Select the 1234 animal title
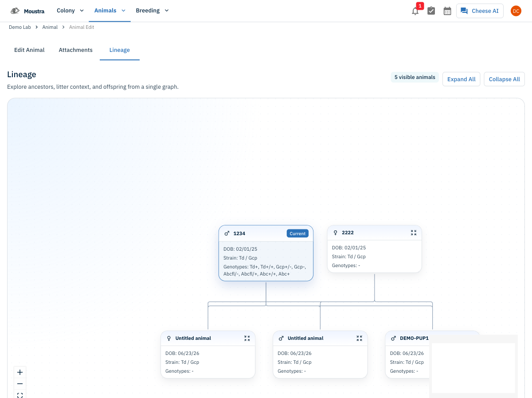This screenshot has width=532, height=398. coord(239,233)
